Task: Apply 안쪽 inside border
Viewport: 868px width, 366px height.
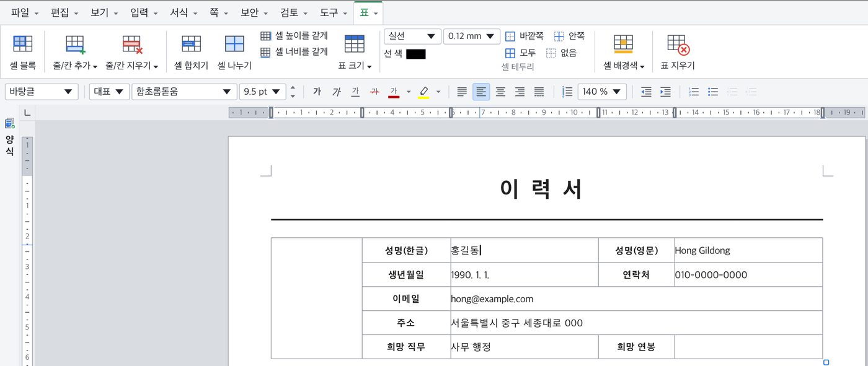Action: pyautogui.click(x=569, y=37)
